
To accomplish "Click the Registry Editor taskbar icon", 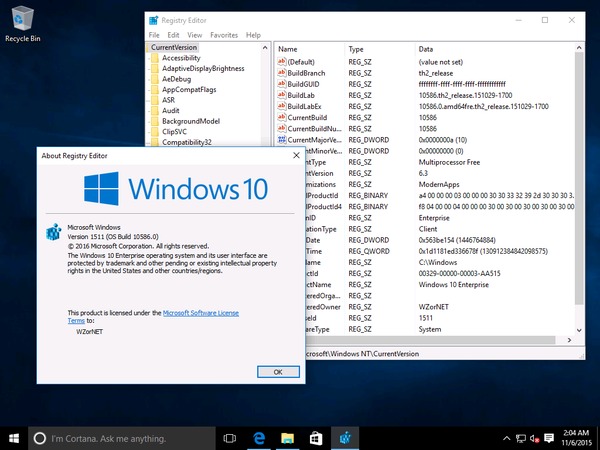I will (344, 438).
